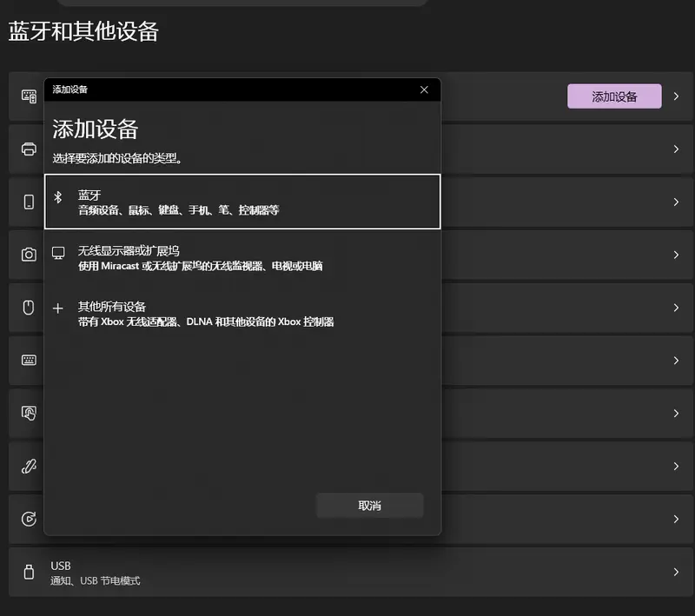The image size is (695, 616).
Task: Click the AutoPlay circular icon
Action: 29,519
